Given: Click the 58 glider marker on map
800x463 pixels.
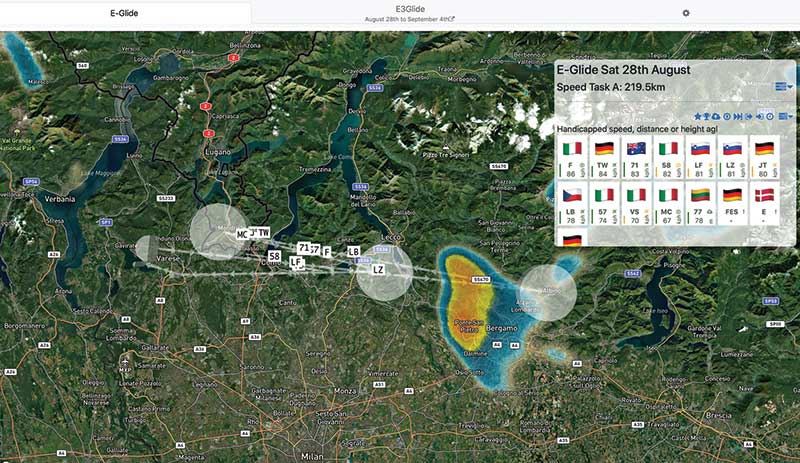Looking at the screenshot, I should click(x=274, y=256).
